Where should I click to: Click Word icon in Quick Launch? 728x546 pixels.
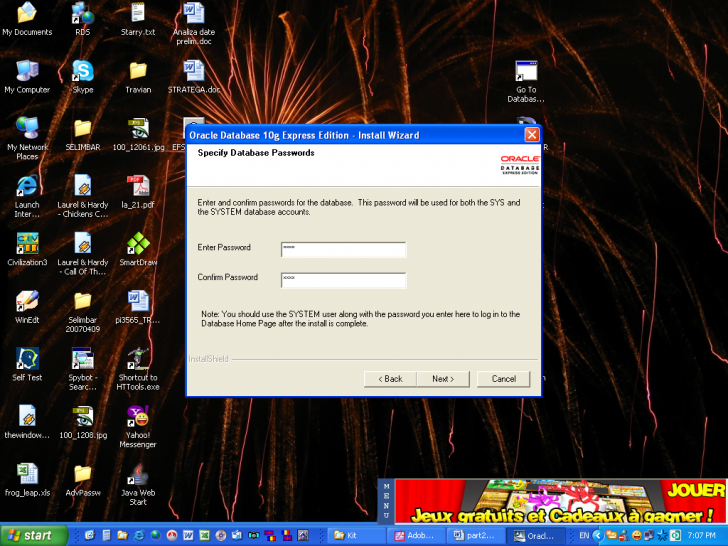[188, 535]
